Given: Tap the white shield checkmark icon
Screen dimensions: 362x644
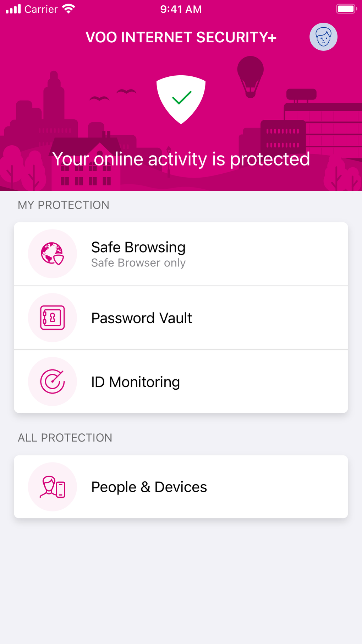Looking at the screenshot, I should point(181,99).
